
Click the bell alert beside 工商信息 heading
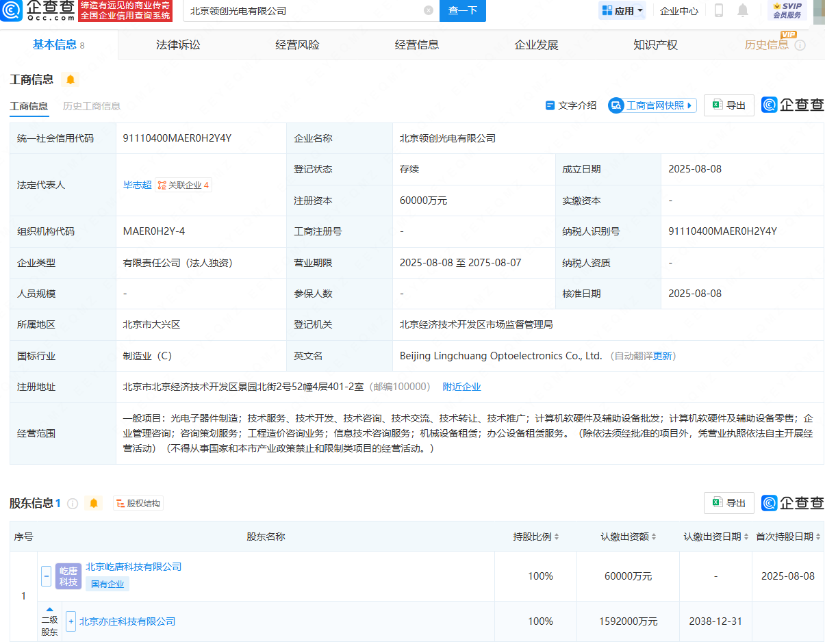pyautogui.click(x=71, y=79)
